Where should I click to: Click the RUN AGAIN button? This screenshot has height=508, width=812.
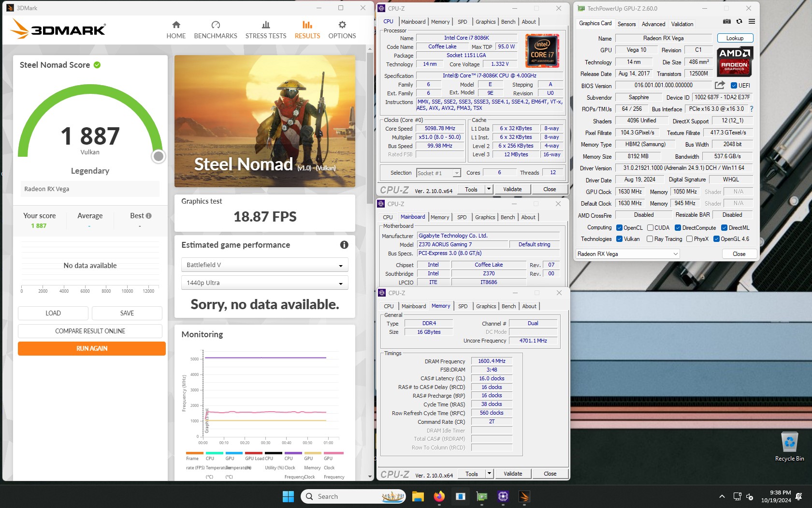coord(92,349)
